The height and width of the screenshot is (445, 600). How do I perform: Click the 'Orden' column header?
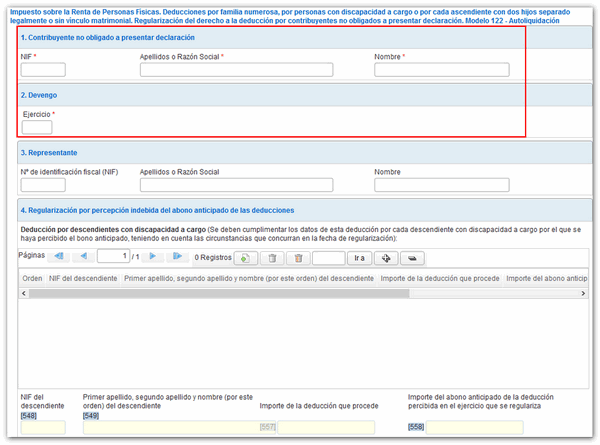point(32,278)
